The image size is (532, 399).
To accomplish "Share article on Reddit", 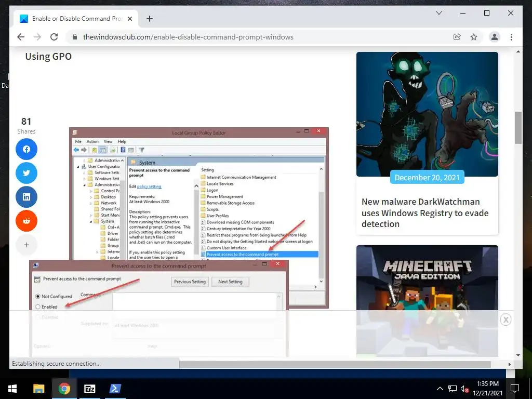I will [x=26, y=221].
